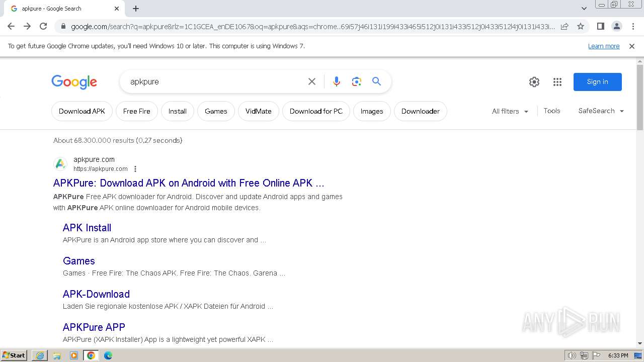Click the volume icon in system tray
The image size is (644, 362).
click(x=572, y=355)
